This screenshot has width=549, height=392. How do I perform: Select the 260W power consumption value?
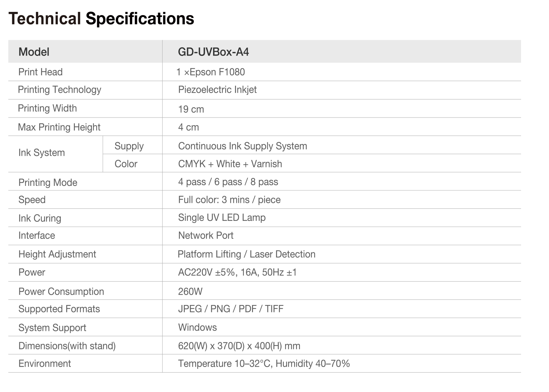click(190, 292)
